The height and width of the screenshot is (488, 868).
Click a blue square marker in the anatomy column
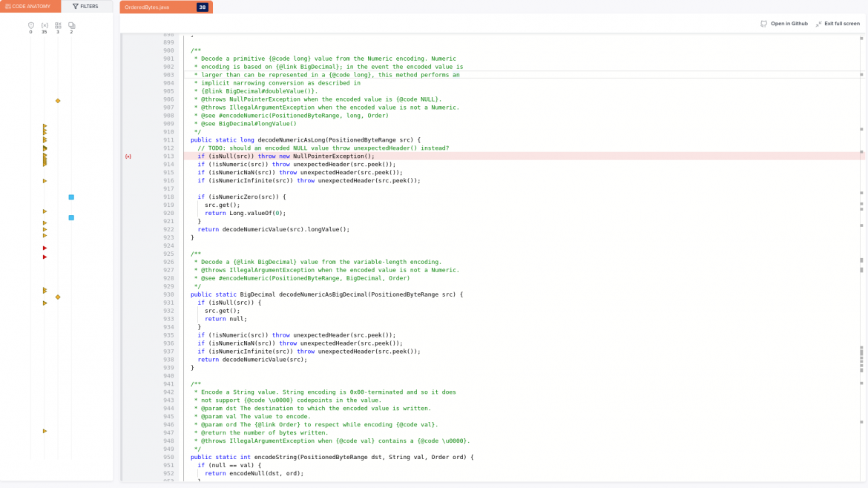tap(71, 197)
